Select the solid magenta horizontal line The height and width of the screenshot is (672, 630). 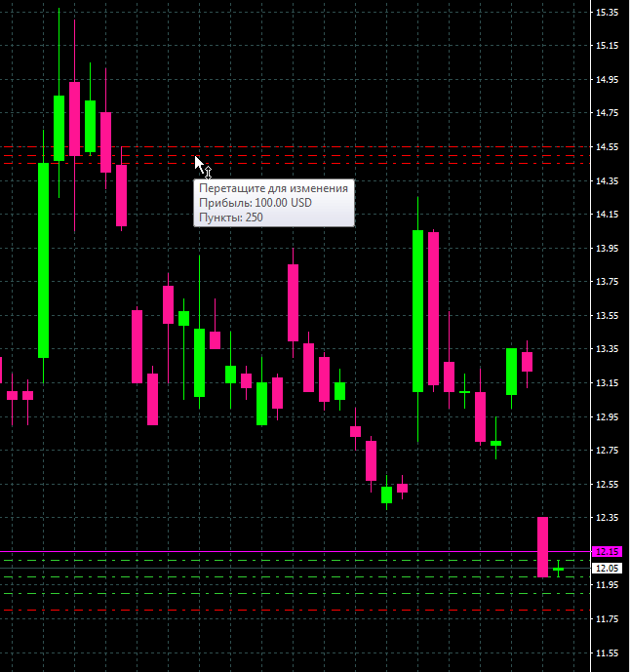click(295, 552)
